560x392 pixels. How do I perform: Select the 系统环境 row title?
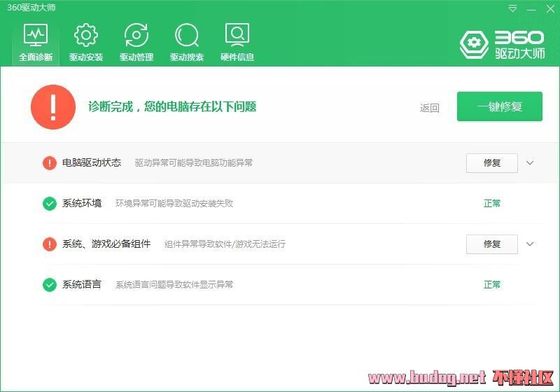pyautogui.click(x=82, y=204)
